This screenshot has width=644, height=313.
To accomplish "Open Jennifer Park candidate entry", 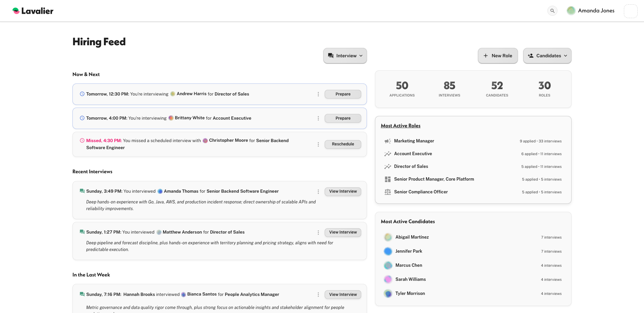I will tap(409, 251).
